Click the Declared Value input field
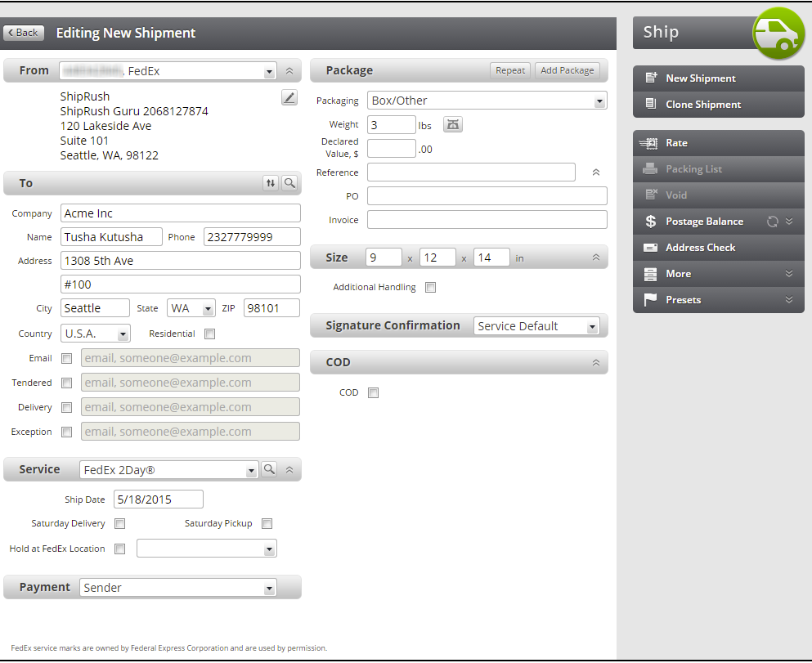 (x=392, y=149)
